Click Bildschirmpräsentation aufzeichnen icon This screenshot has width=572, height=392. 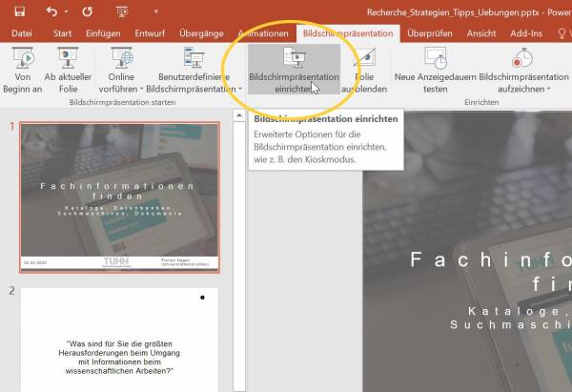[522, 57]
